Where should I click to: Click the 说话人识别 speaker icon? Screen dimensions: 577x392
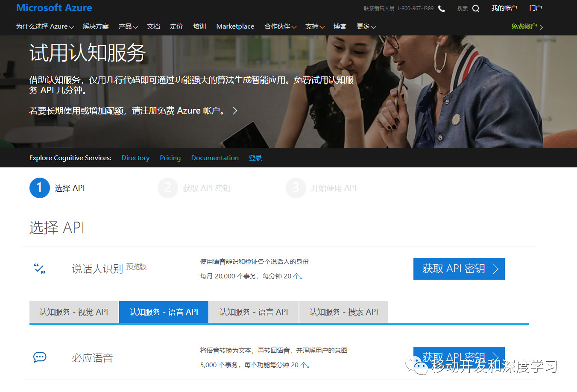[40, 269]
